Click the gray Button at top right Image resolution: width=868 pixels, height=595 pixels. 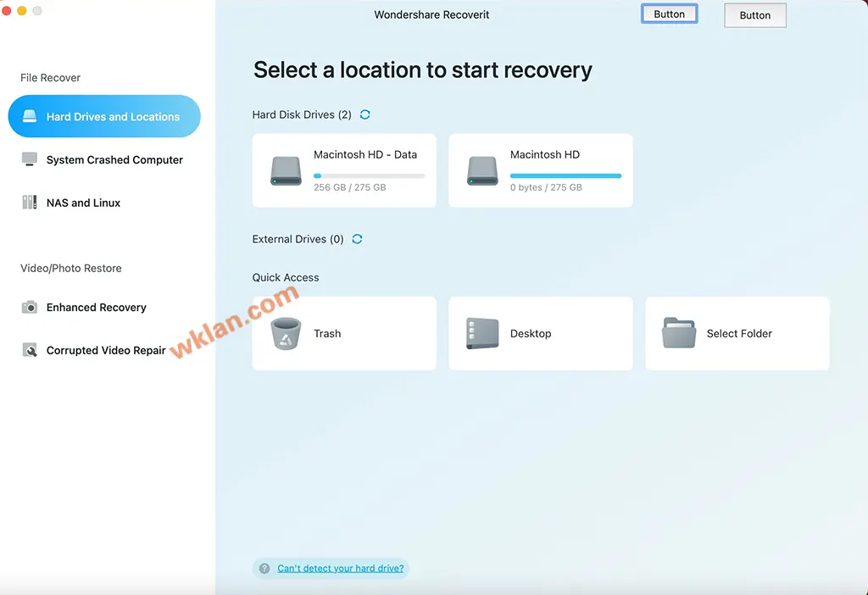[x=755, y=15]
